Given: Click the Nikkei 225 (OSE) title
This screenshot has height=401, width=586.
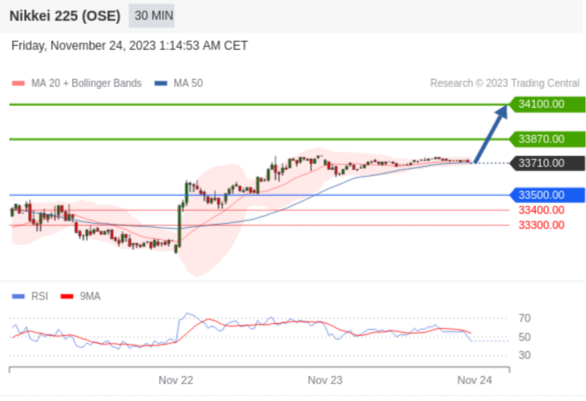Looking at the screenshot, I should pyautogui.click(x=65, y=16).
